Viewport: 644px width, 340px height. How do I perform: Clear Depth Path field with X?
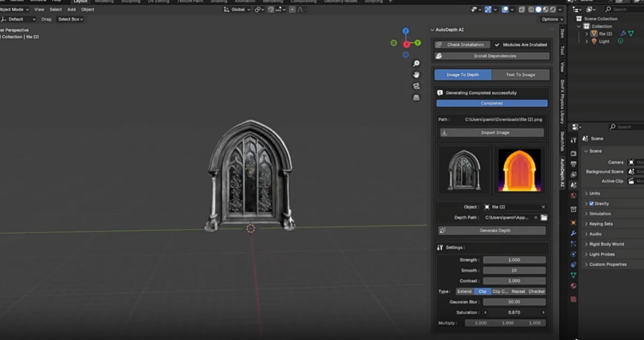(x=536, y=217)
